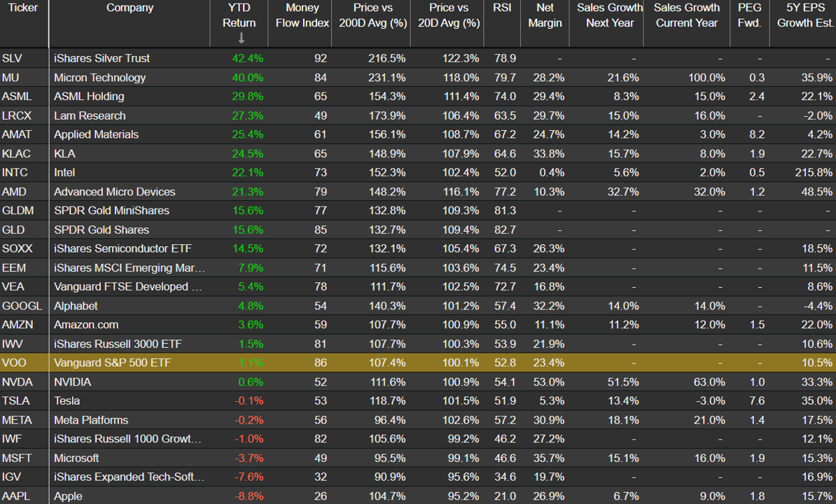The image size is (836, 504).
Task: Click company name Meta Platforms
Action: tap(91, 421)
